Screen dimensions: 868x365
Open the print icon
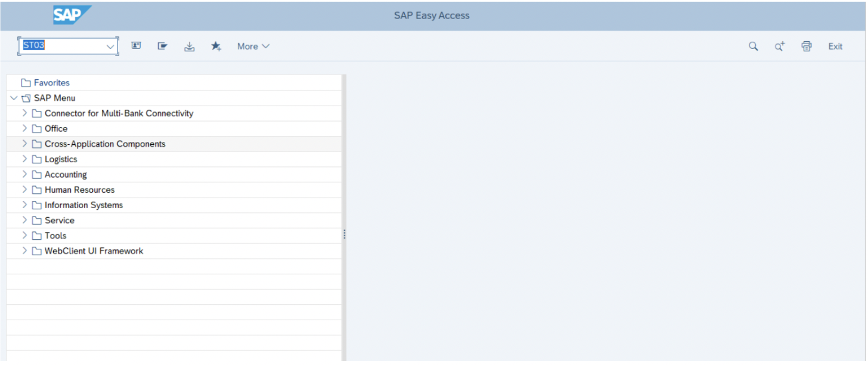point(806,46)
